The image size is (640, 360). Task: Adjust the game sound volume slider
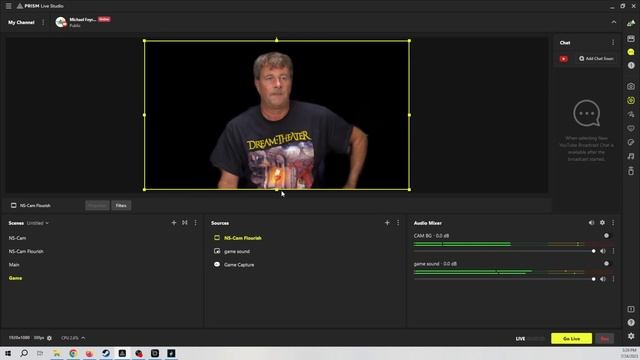click(x=504, y=279)
